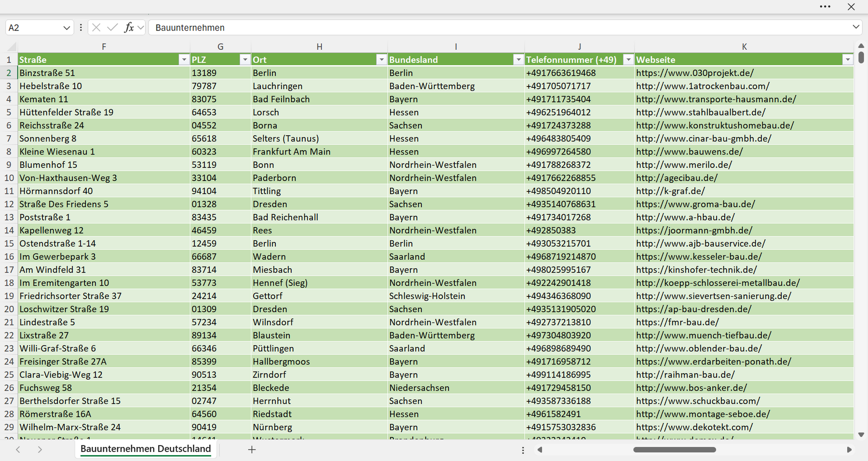
Task: Open the https://www.030projekt.de/ link
Action: tap(695, 73)
